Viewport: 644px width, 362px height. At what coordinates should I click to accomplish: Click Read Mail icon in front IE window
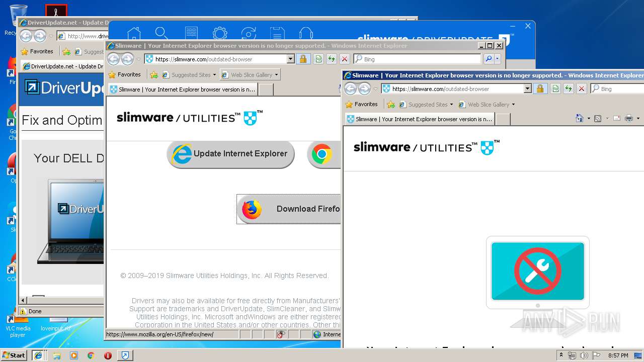(617, 118)
